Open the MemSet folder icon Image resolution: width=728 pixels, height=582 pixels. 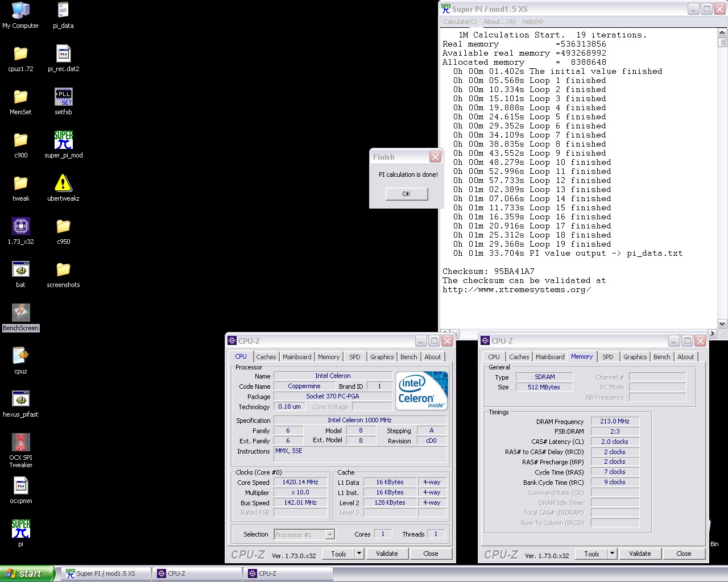20,97
